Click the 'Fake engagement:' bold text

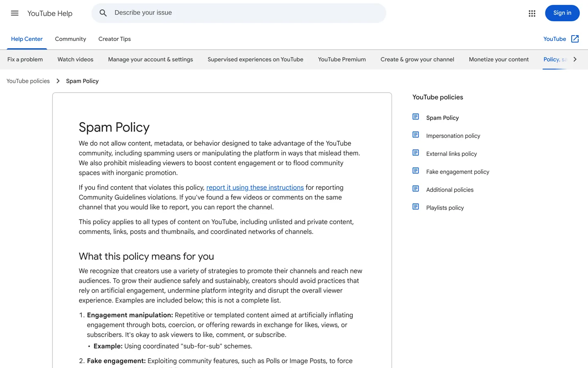(116, 361)
